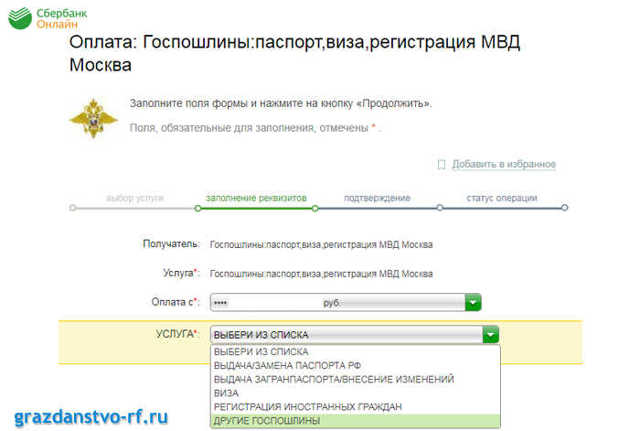
Task: Click the УСЛУГА combo box showing ВЫБЕРИ ИЗ СПИСКА
Action: (x=354, y=335)
